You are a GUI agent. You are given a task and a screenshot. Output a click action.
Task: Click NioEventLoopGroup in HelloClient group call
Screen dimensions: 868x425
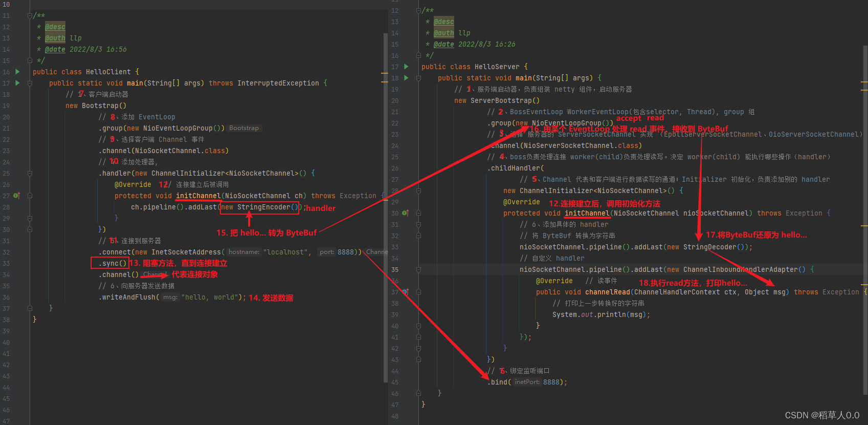[x=178, y=128]
